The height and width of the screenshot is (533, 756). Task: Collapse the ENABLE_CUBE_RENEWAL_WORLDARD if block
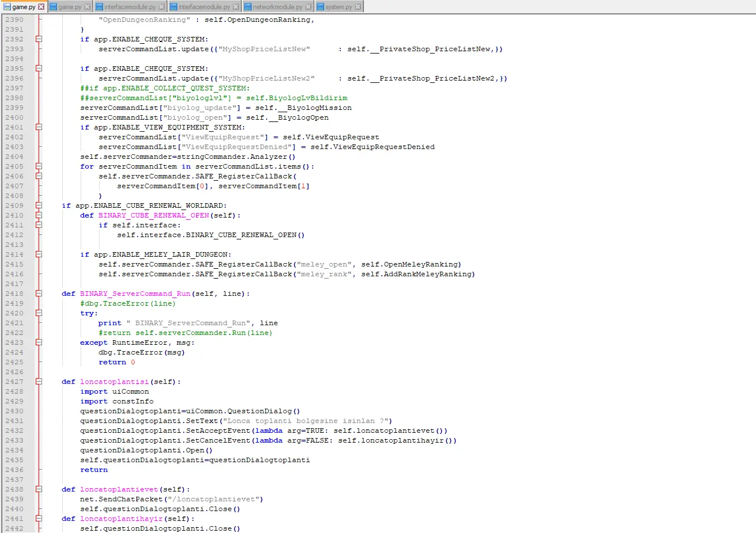pyautogui.click(x=39, y=205)
